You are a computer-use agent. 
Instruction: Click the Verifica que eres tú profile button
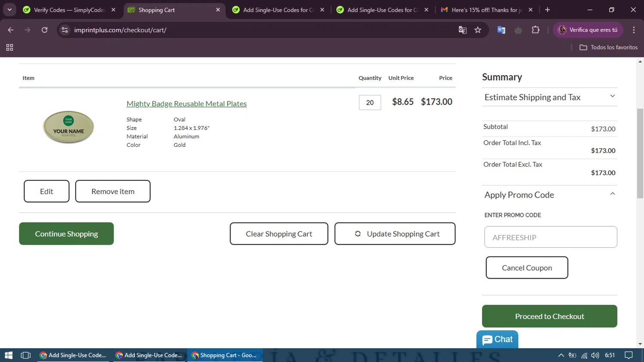pos(588,30)
